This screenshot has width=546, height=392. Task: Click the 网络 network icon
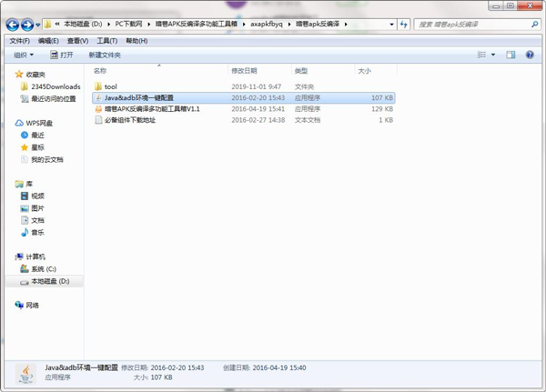tap(19, 305)
